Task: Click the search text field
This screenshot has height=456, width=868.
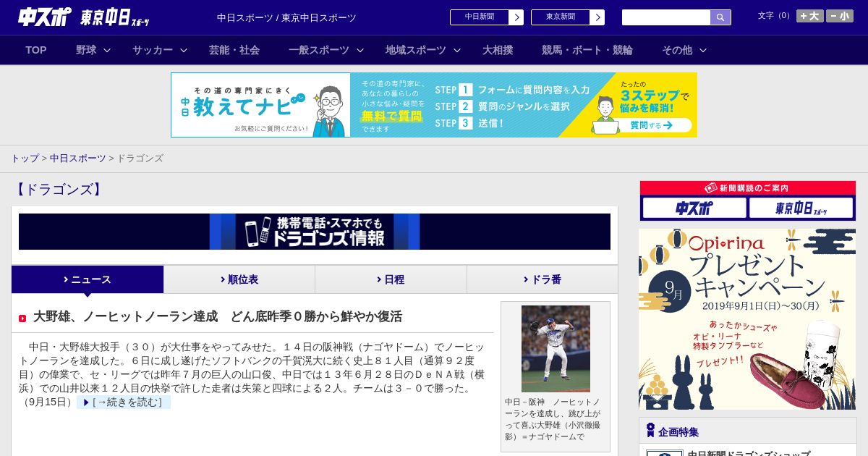Action: tap(666, 17)
